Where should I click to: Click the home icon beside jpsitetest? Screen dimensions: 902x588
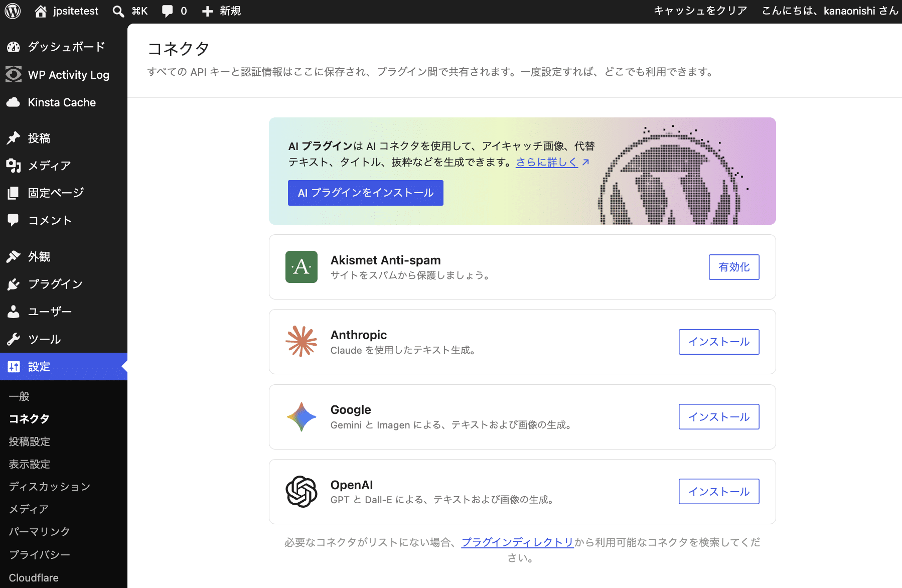[x=41, y=11]
